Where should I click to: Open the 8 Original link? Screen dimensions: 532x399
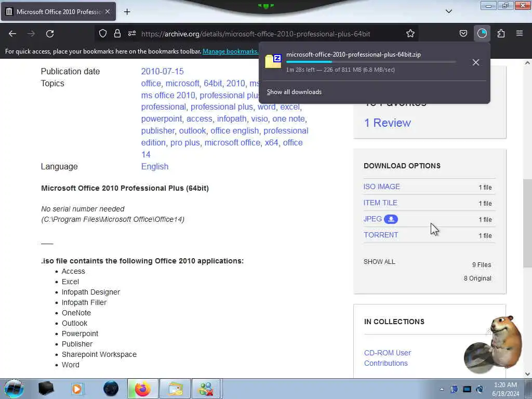click(x=477, y=278)
